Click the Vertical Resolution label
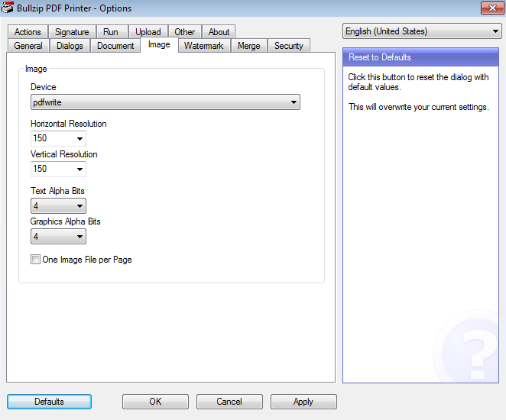The image size is (506, 420). [x=64, y=154]
